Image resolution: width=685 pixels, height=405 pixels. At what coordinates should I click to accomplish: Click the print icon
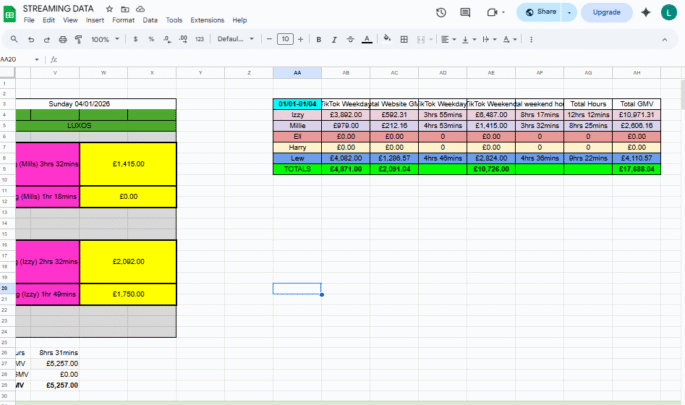pyautogui.click(x=63, y=39)
